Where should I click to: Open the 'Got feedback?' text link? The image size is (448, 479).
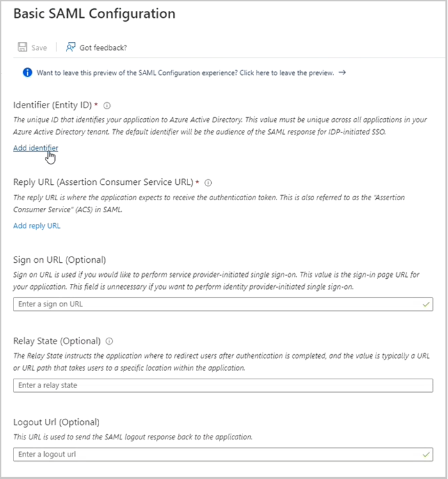tap(103, 47)
